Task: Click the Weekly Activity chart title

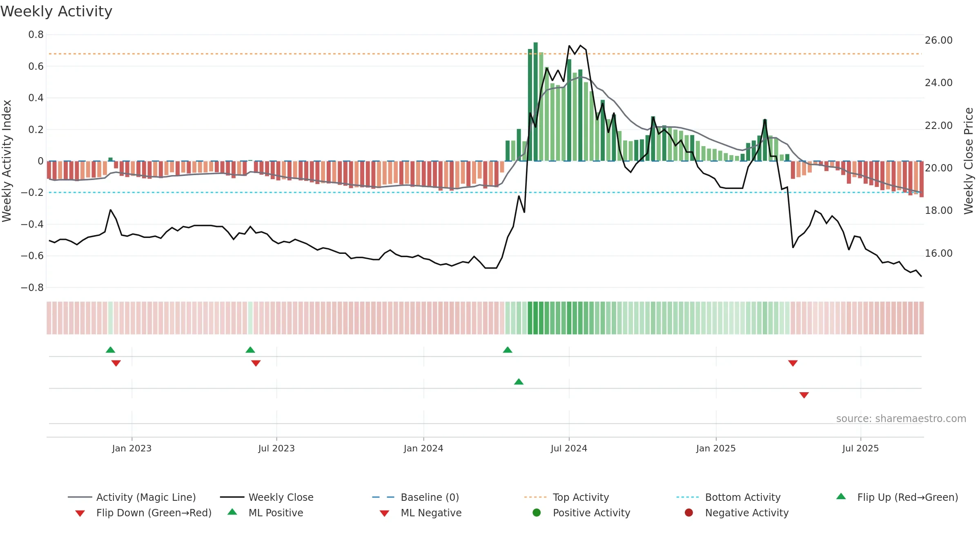Action: click(x=56, y=11)
